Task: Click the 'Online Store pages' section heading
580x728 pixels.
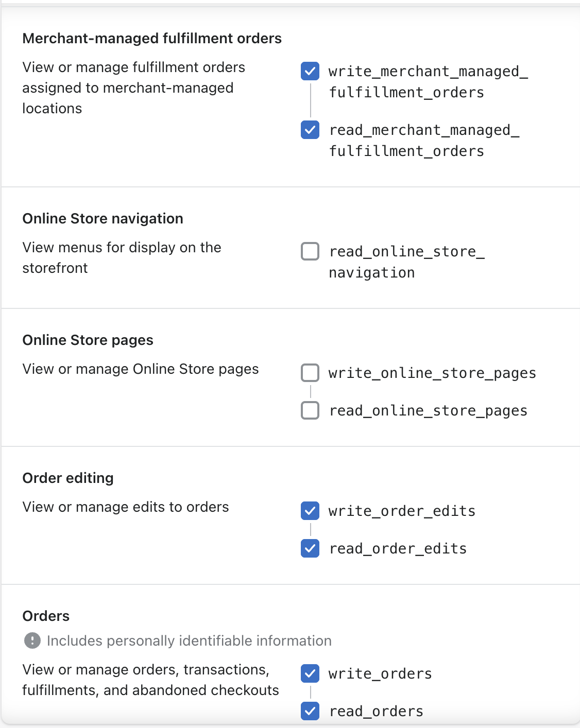Action: [x=88, y=340]
